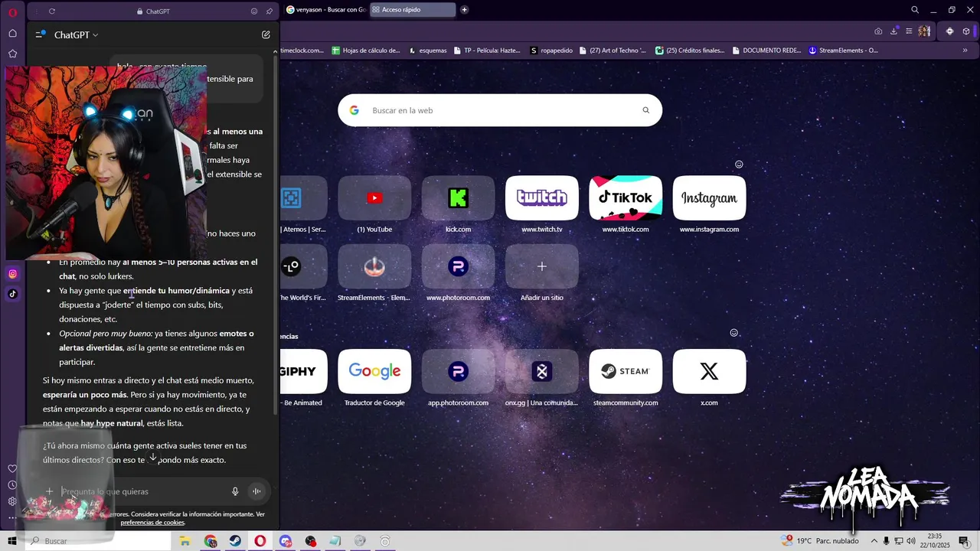
Task: Reload the ChatGPT sidebar panel
Action: 51,11
